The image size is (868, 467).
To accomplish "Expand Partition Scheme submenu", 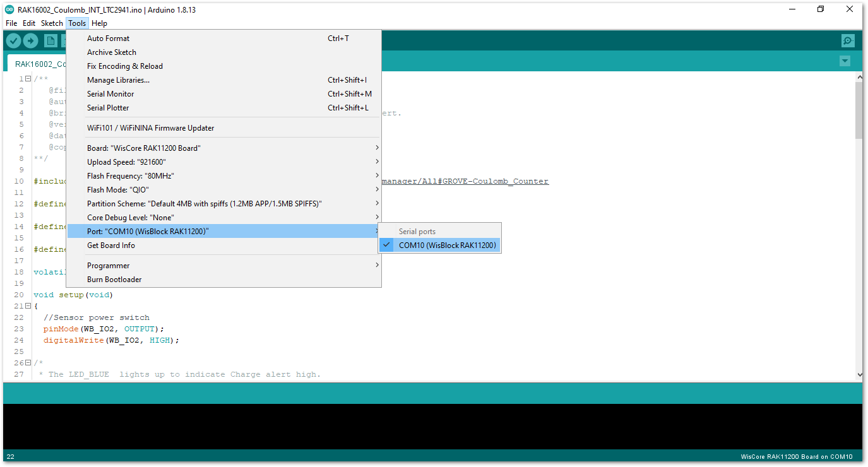I will (x=224, y=204).
